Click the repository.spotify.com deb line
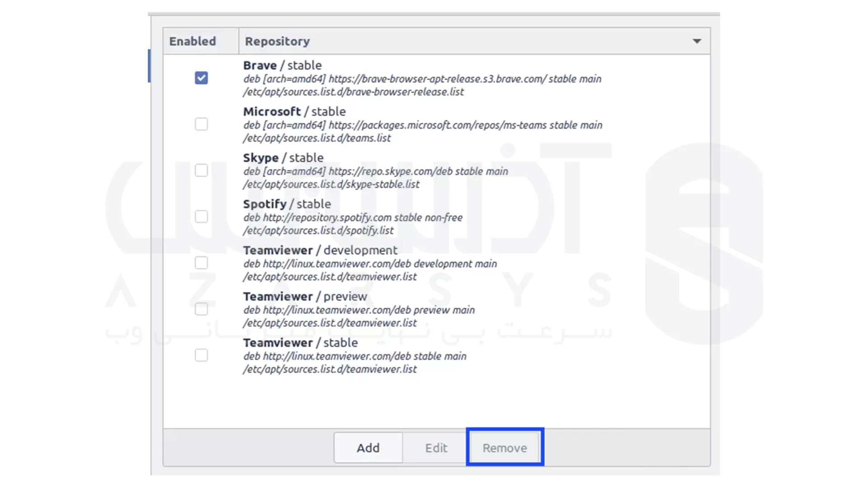 [353, 217]
